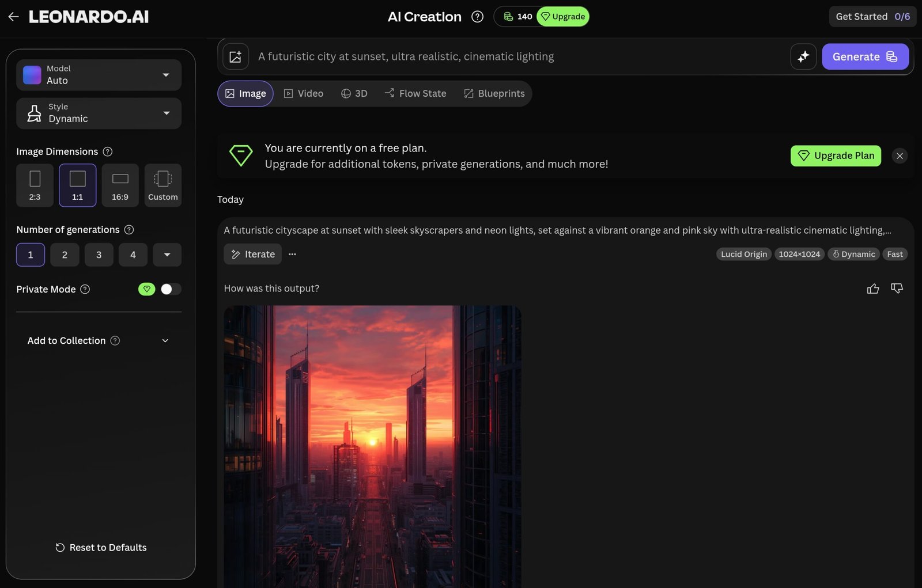The image size is (922, 588).
Task: Switch to the Flow State tab
Action: 415,94
